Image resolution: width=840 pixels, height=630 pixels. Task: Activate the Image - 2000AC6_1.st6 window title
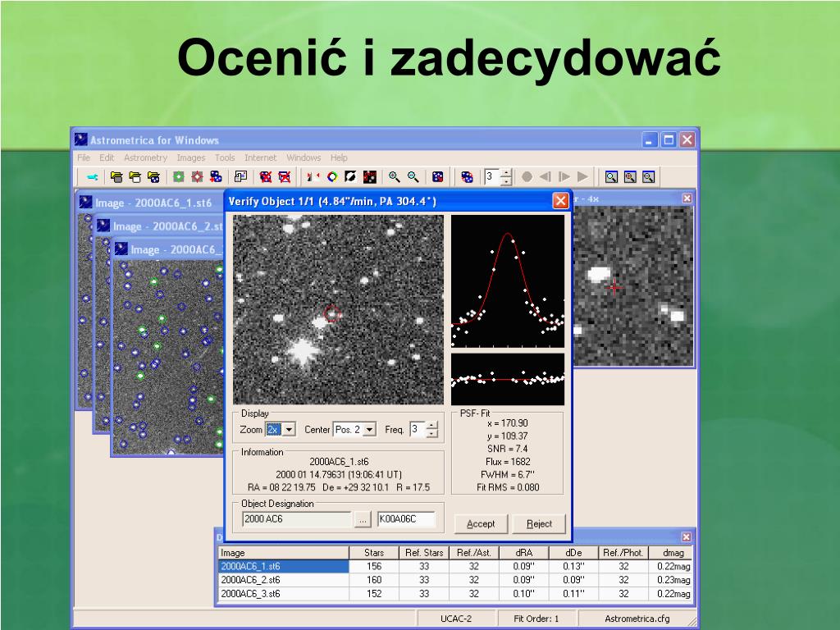pos(150,203)
